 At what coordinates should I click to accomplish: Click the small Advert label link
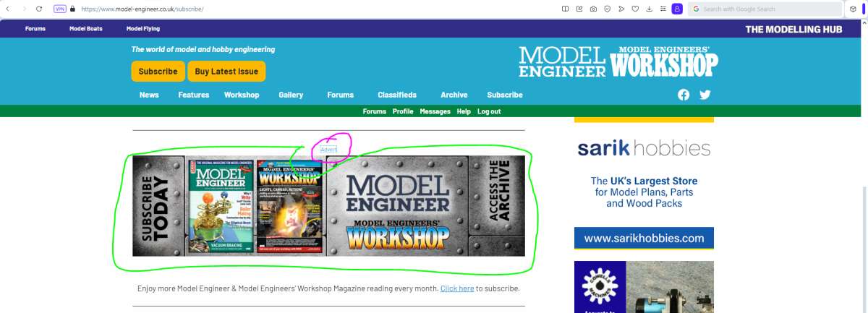[328, 150]
